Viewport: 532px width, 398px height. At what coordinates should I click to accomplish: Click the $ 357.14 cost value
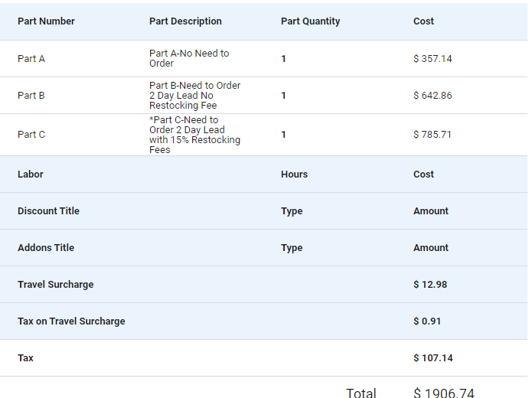click(432, 59)
